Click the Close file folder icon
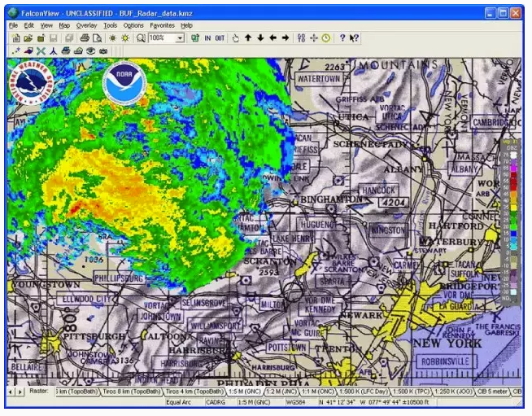The height and width of the screenshot is (416, 532). click(41, 38)
